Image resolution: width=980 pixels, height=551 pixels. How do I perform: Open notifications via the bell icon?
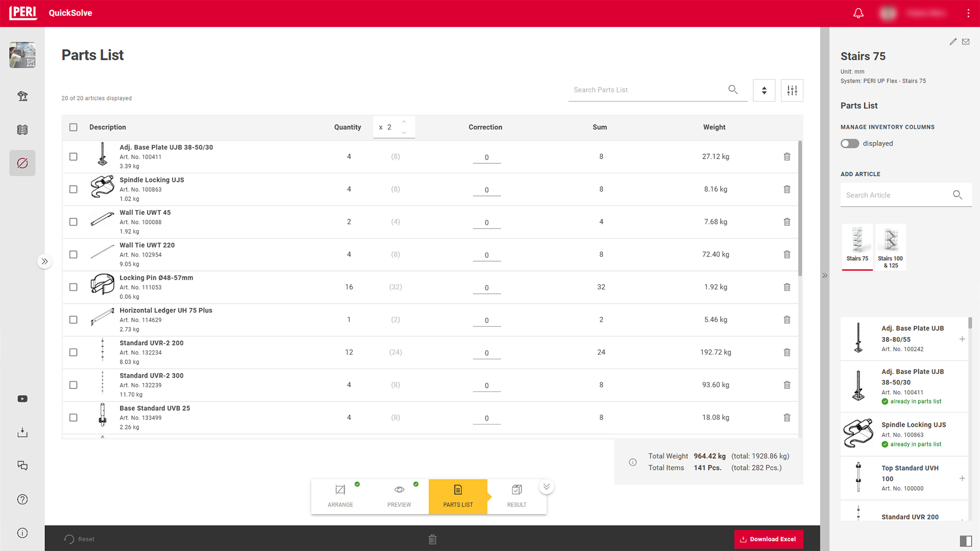858,13
